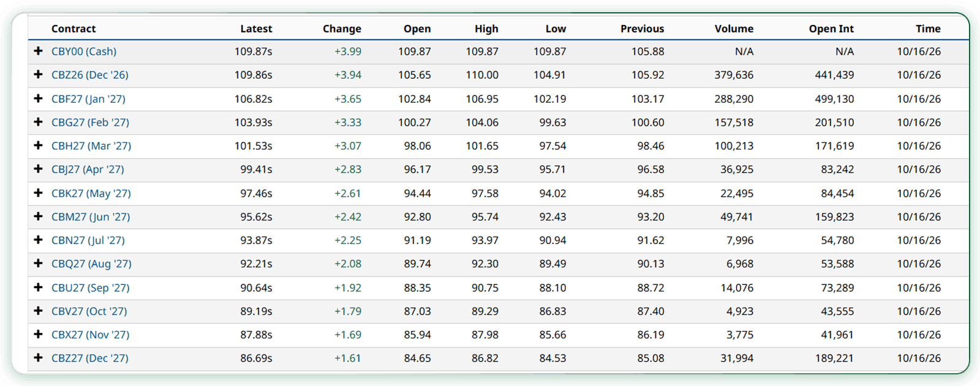This screenshot has width=980, height=386.
Task: Sort by the Time column header
Action: [928, 29]
